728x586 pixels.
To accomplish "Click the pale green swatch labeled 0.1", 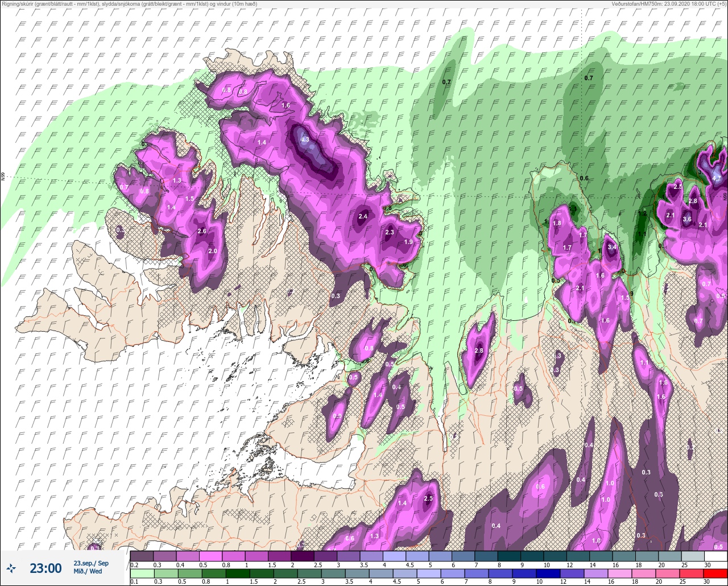I will click(x=142, y=573).
